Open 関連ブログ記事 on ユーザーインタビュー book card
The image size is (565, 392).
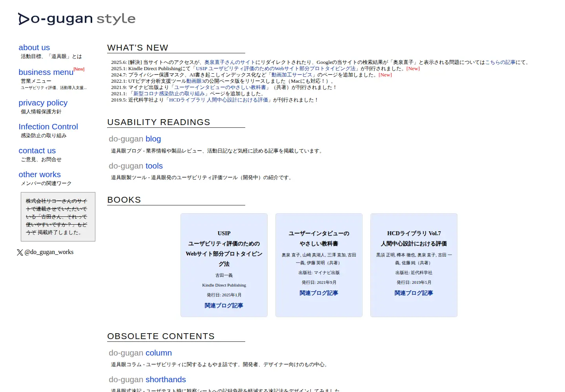pyautogui.click(x=319, y=293)
